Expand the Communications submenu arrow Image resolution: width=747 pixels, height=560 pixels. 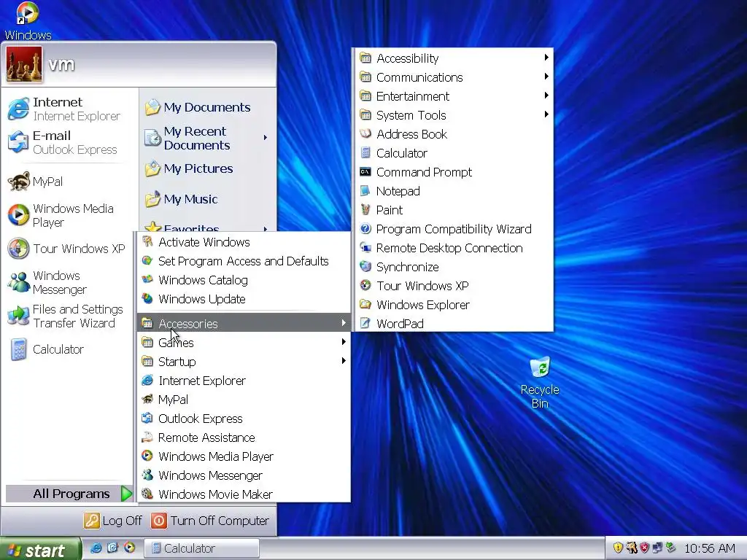pos(546,77)
